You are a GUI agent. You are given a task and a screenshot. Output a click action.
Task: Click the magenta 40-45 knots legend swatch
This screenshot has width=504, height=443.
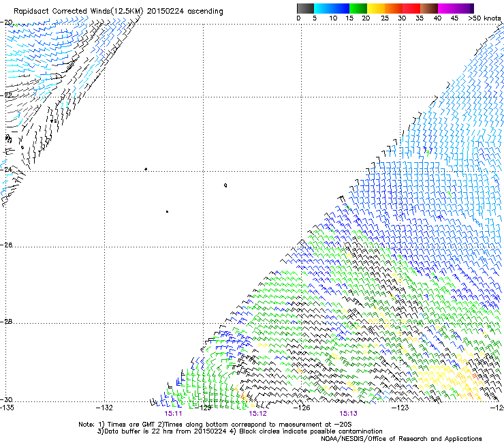pos(447,8)
